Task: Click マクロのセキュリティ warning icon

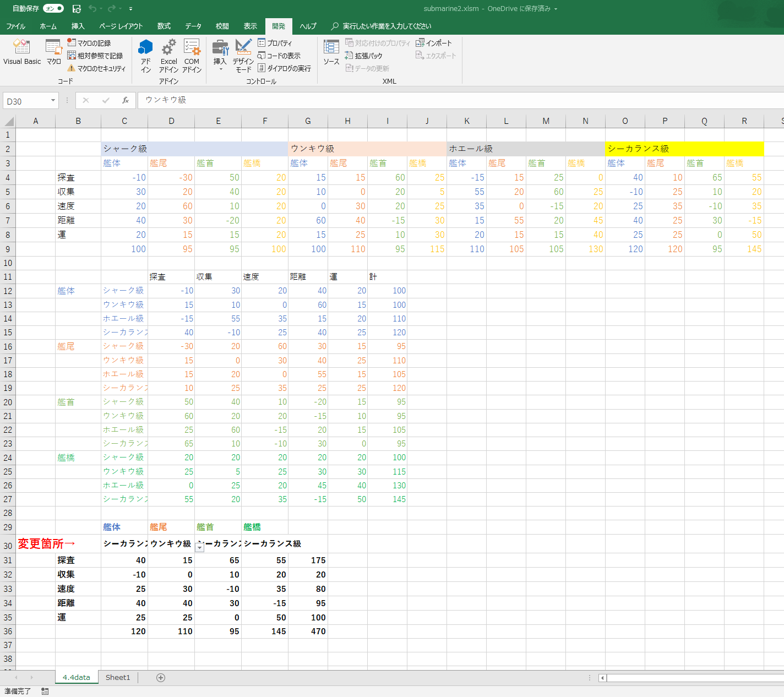Action: click(72, 68)
